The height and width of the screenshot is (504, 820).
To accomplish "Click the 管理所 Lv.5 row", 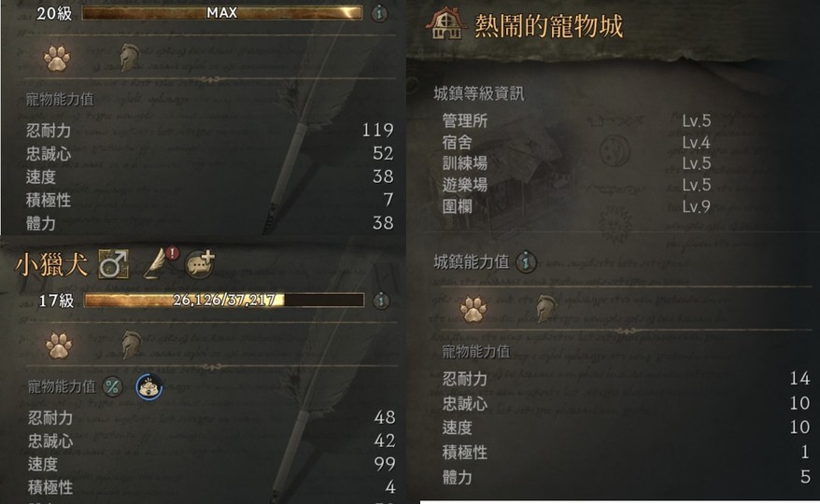I will tap(576, 120).
